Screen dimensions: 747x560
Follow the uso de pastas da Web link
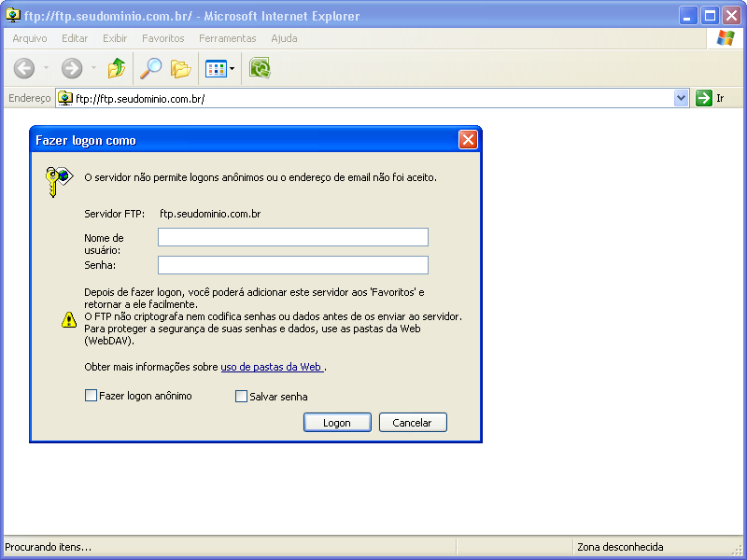[x=273, y=367]
